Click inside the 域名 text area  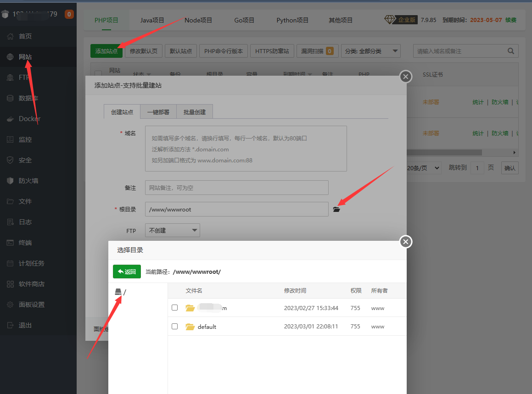click(x=246, y=149)
